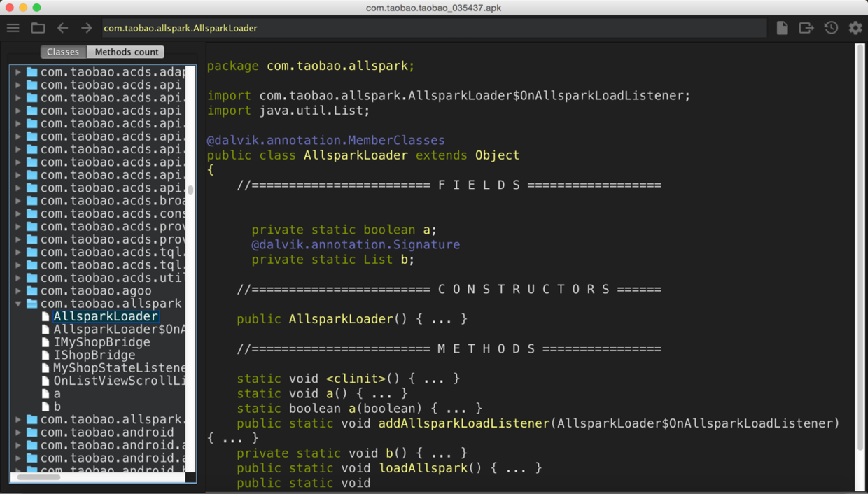Click the folder icon of com.taobao.acds.adap

(31, 72)
